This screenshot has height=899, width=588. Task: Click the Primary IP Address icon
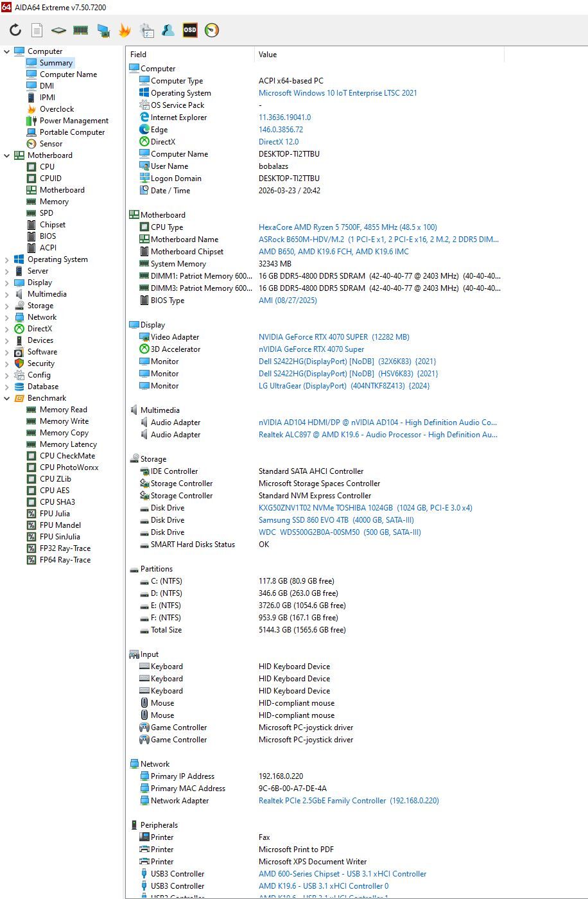(144, 776)
